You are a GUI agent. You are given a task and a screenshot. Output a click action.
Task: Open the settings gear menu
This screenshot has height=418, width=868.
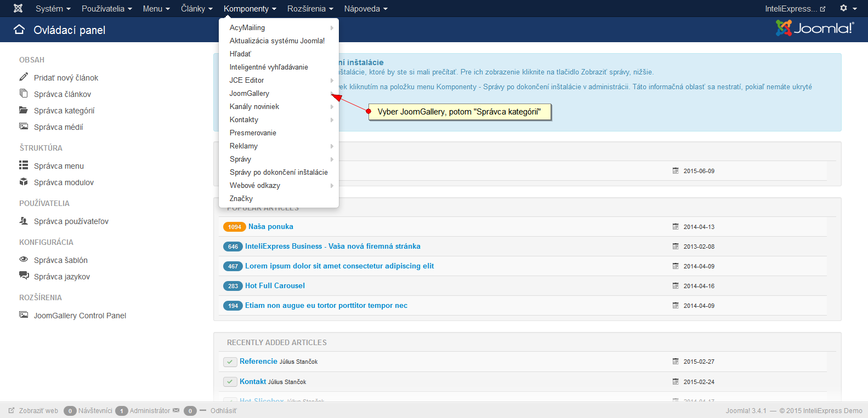point(848,8)
